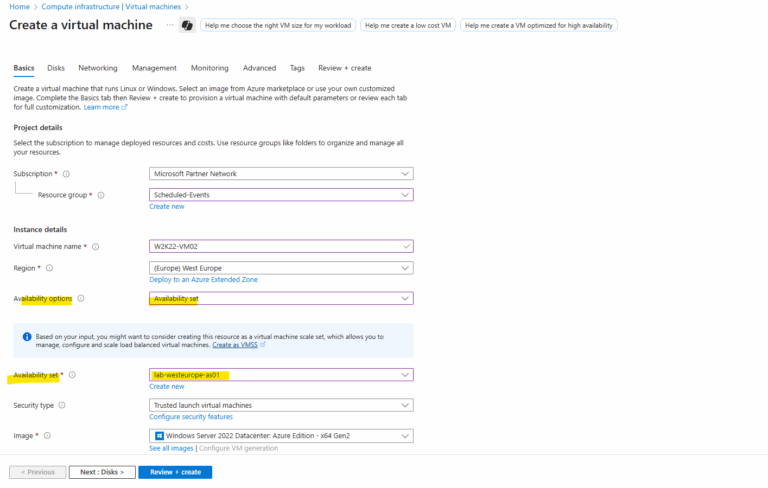Image resolution: width=768 pixels, height=488 pixels.
Task: Click Help me choose the right VM size
Action: point(278,25)
